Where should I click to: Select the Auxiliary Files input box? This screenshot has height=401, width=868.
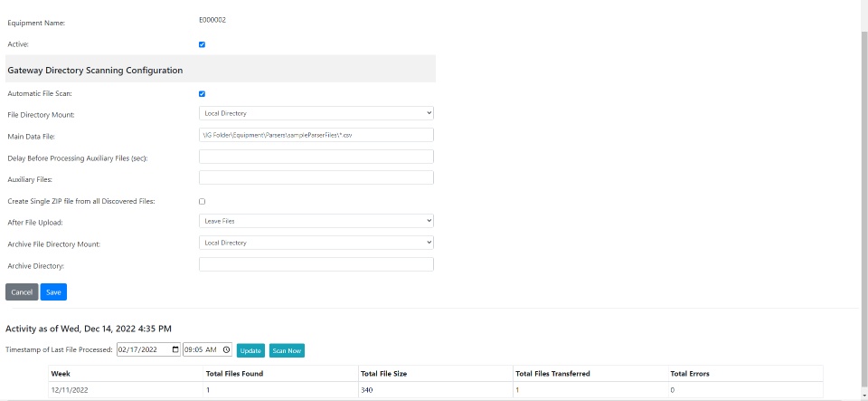(x=316, y=177)
